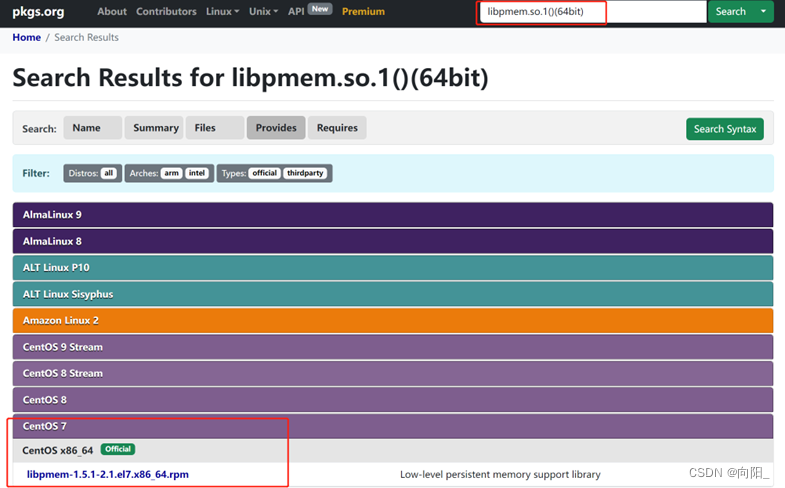Expand the AlmaLinux 9 section
The height and width of the screenshot is (488, 785).
point(392,215)
